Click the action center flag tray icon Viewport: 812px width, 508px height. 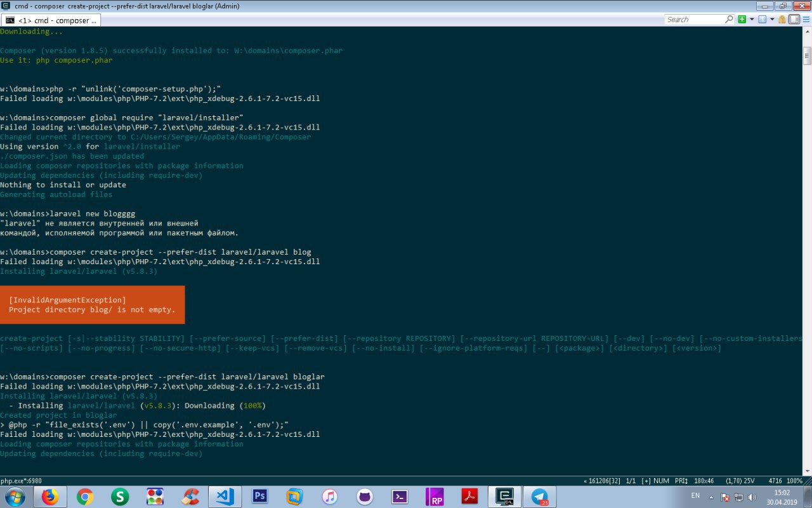click(724, 497)
